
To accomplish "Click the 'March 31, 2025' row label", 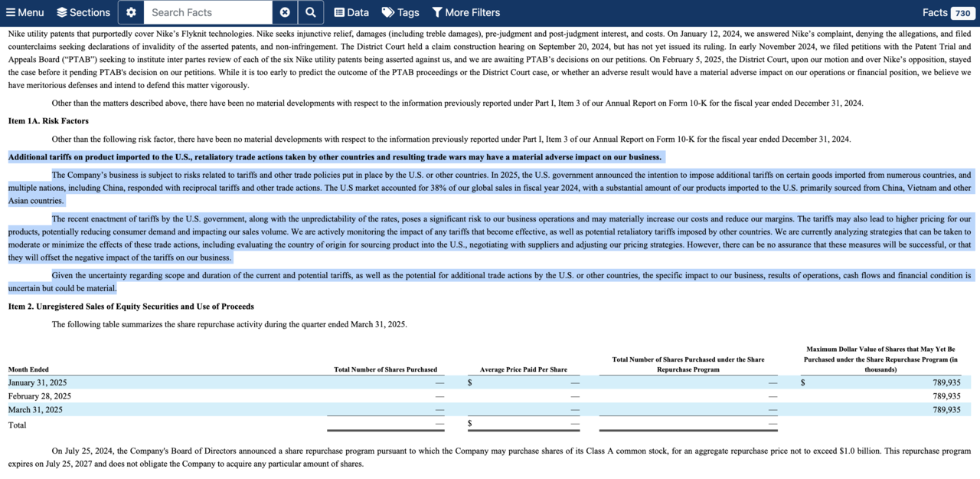I will coord(35,410).
